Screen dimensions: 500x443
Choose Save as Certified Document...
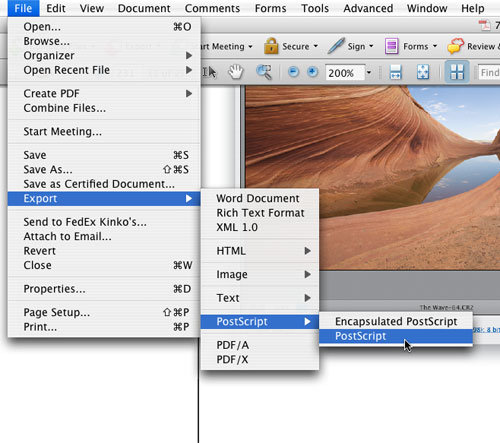104,184
